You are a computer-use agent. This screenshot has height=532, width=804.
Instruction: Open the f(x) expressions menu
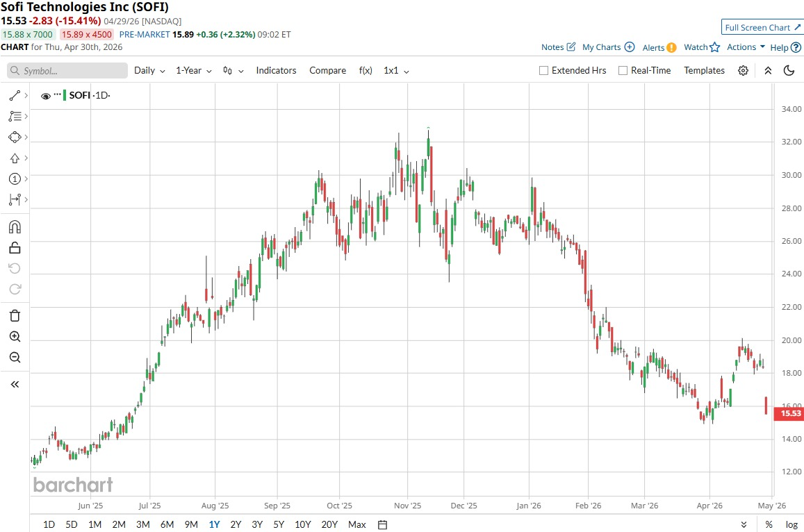(365, 71)
